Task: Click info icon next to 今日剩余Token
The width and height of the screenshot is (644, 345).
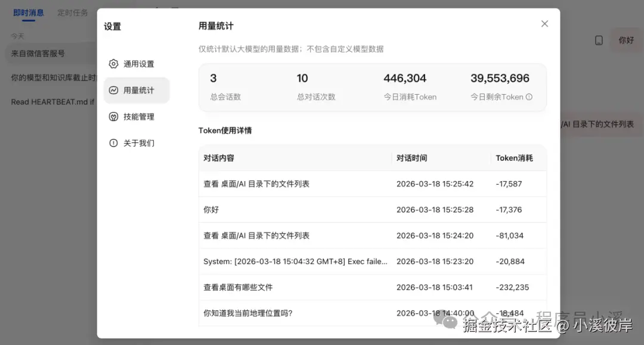Action: coord(529,97)
